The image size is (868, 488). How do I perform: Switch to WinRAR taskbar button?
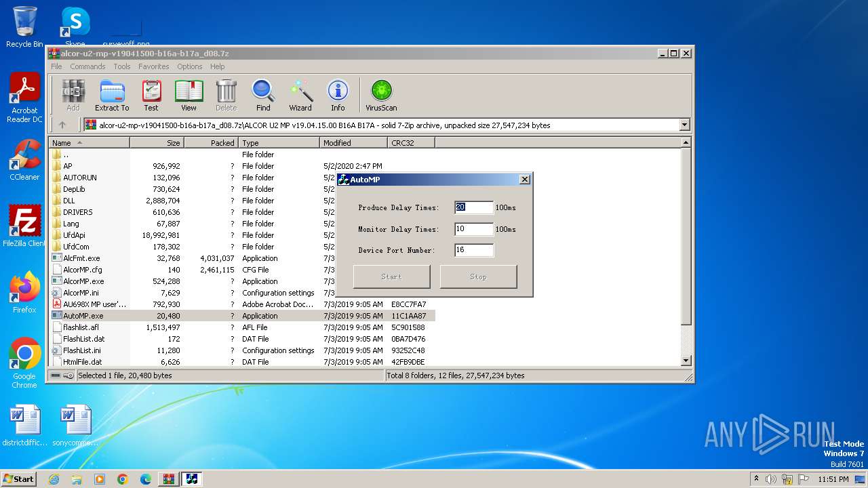click(x=168, y=479)
